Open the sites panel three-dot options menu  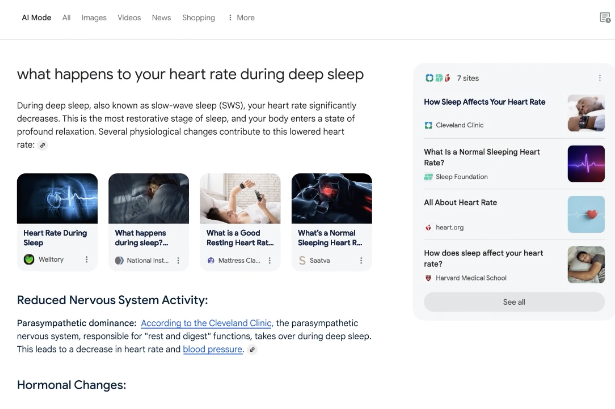[599, 78]
